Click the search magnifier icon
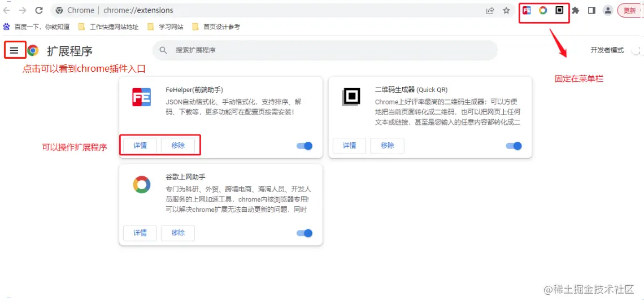This screenshot has height=305, width=644. (x=163, y=50)
